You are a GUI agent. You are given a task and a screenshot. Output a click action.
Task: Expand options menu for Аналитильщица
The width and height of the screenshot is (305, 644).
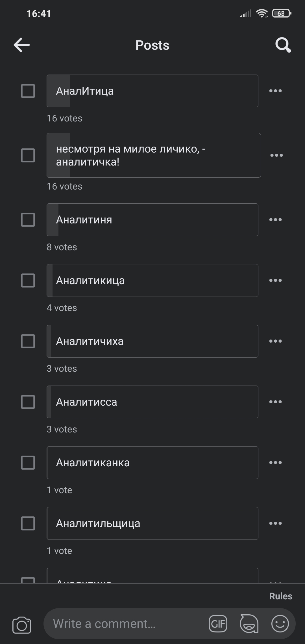(x=275, y=523)
